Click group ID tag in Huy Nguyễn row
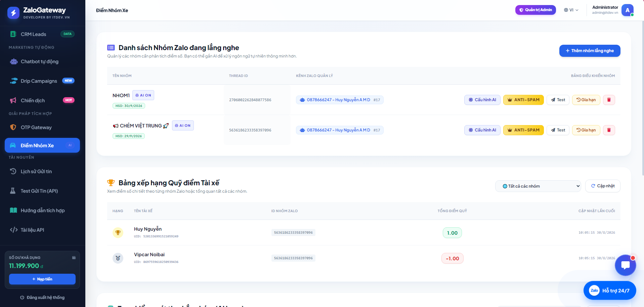Screen dimensions: 644x307 [x=293, y=233]
